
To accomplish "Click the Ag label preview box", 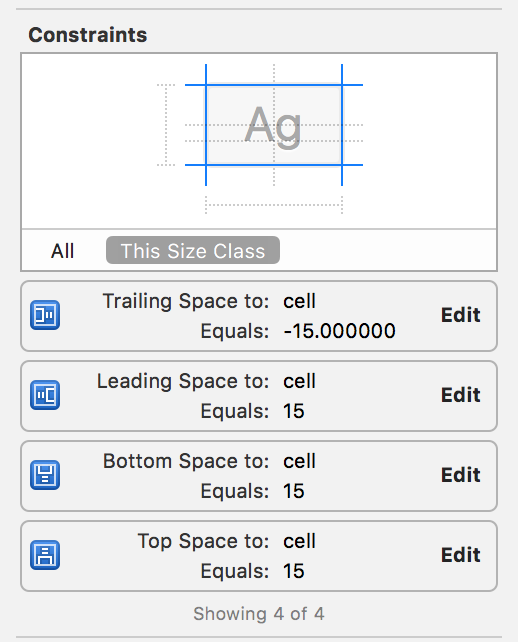I will [x=274, y=125].
